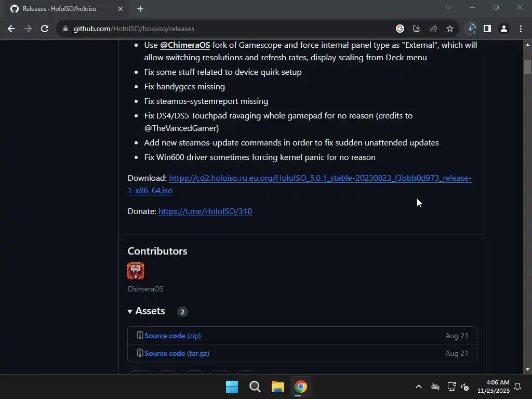This screenshot has height=399, width=532.
Task: Share this page via share icon
Action: (x=433, y=29)
